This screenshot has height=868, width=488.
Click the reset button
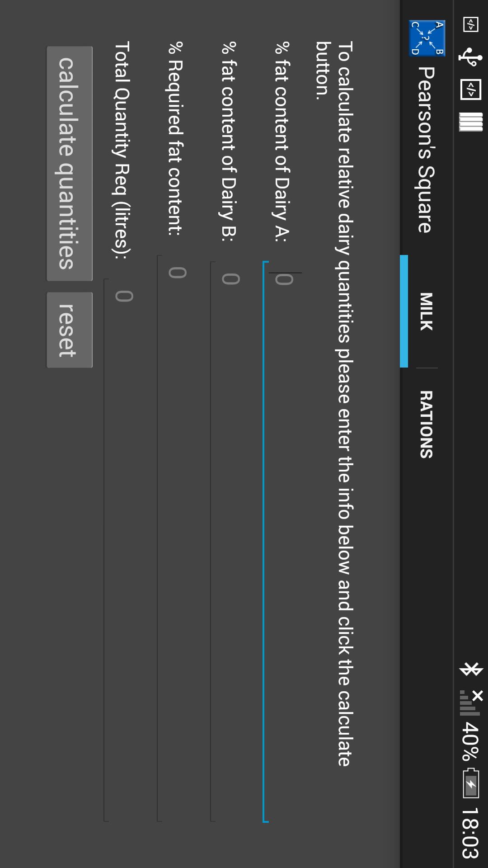click(70, 330)
